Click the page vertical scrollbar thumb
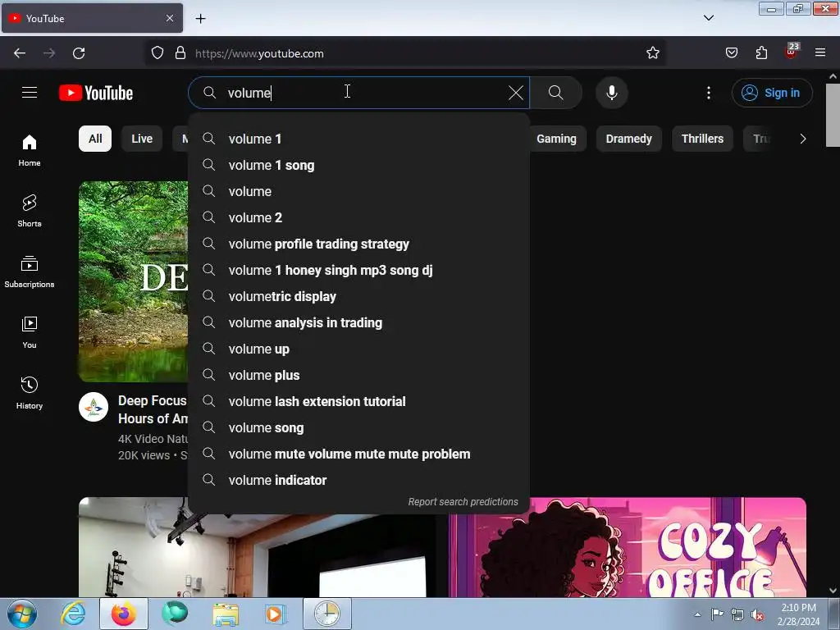The width and height of the screenshot is (840, 630). tap(833, 115)
